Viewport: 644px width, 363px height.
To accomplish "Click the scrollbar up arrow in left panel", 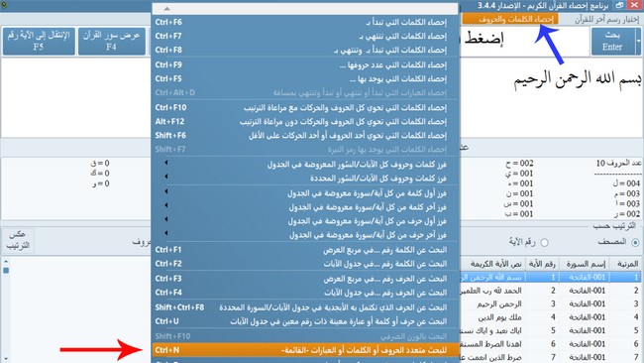I will pos(6,262).
